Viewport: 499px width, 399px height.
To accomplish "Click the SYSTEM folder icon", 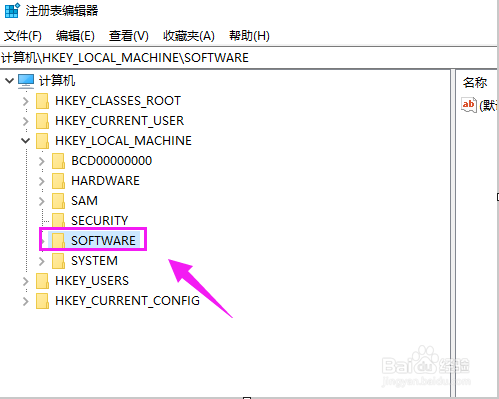I will coord(58,261).
